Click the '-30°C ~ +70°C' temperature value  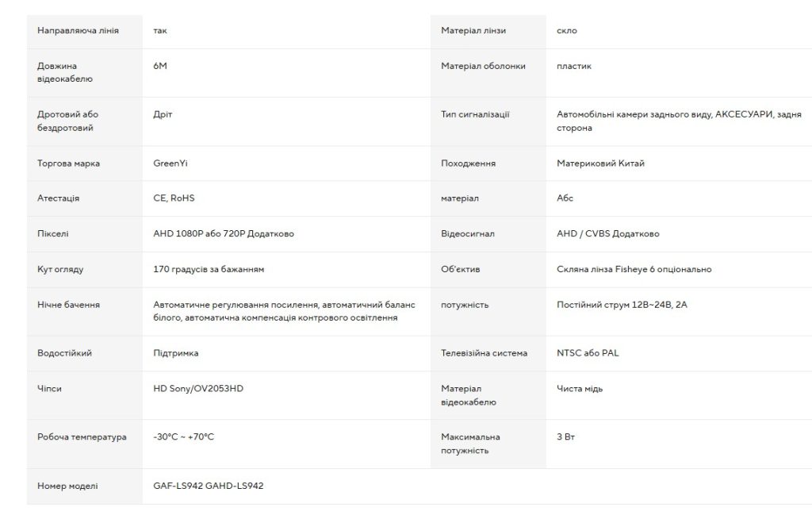[183, 437]
